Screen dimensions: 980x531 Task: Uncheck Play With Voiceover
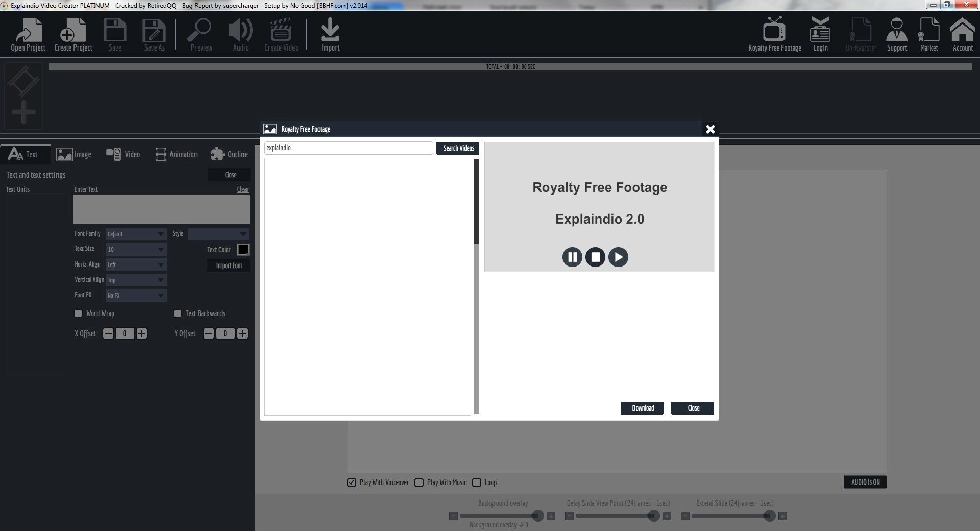click(352, 482)
